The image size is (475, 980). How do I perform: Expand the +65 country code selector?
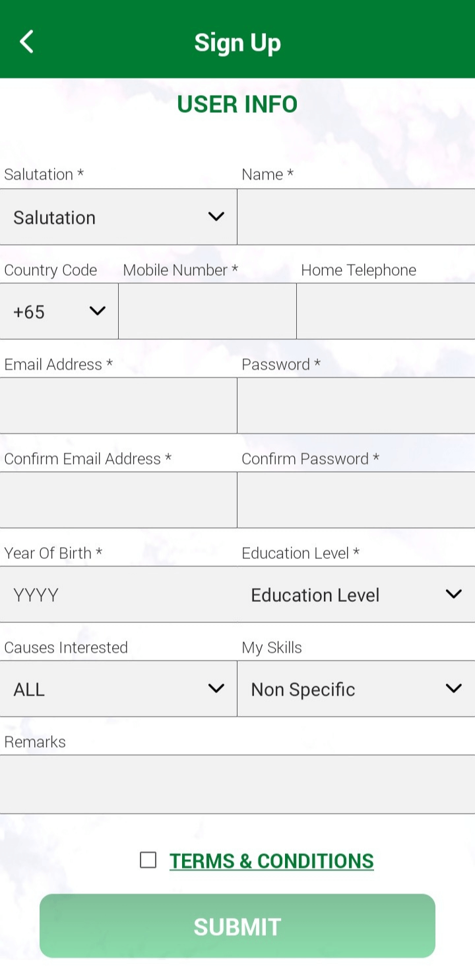(x=59, y=311)
